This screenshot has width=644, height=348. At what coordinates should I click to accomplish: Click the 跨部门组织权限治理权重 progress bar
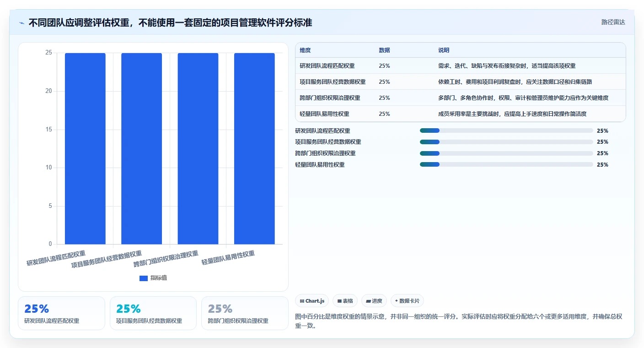(506, 153)
